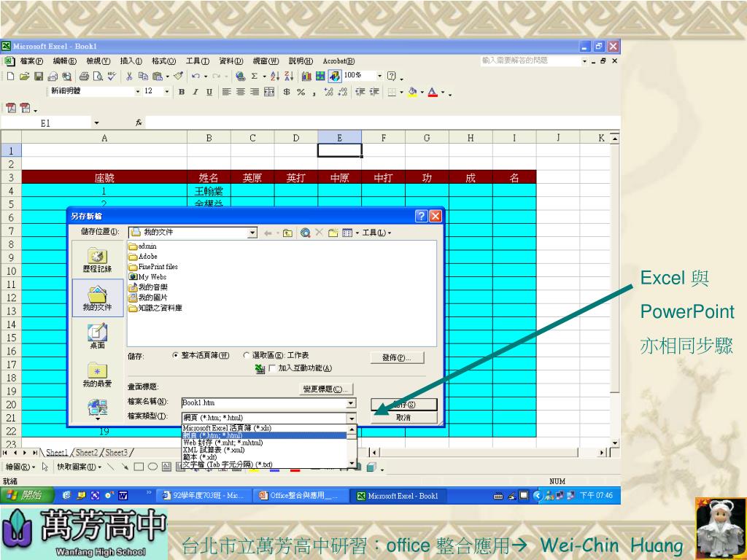Click the Fill Color paint bucket swatch
This screenshot has height=560, width=747.
[x=412, y=92]
